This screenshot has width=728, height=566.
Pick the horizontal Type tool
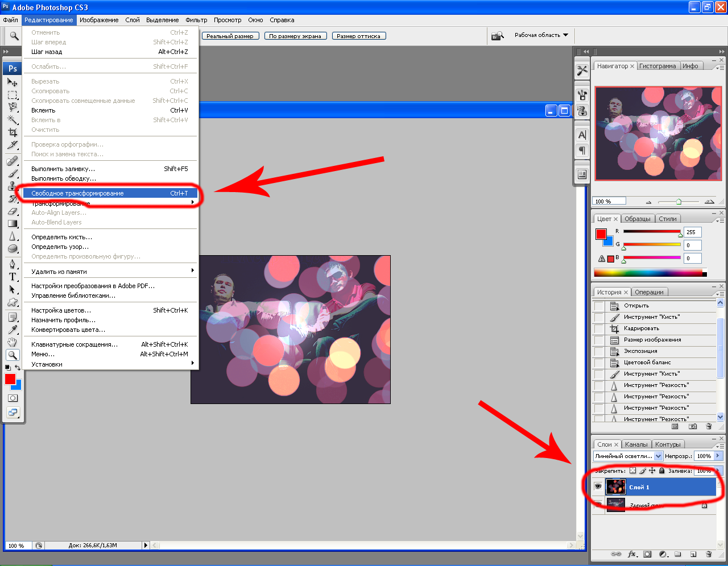point(13,277)
